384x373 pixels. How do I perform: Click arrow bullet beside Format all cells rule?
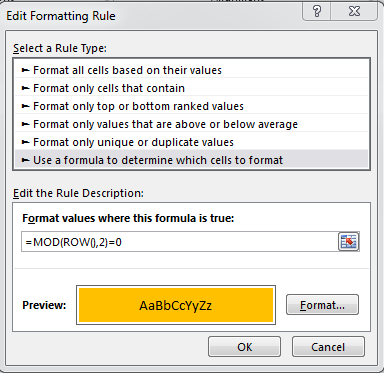[x=25, y=70]
